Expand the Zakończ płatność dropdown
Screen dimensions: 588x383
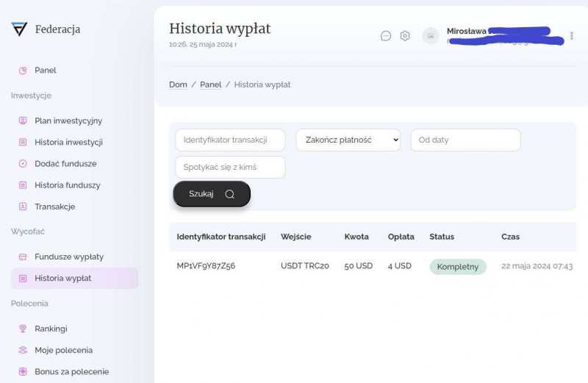pyautogui.click(x=348, y=140)
